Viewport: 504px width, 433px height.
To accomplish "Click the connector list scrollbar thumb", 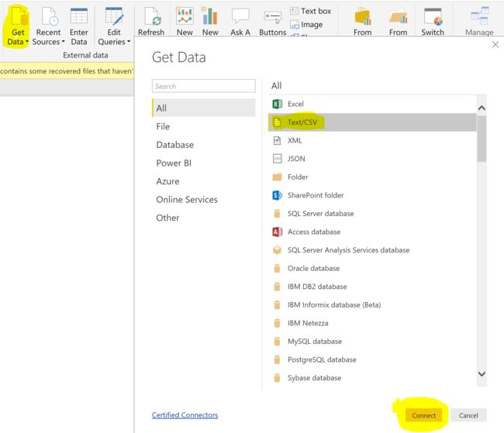I will coord(482,139).
